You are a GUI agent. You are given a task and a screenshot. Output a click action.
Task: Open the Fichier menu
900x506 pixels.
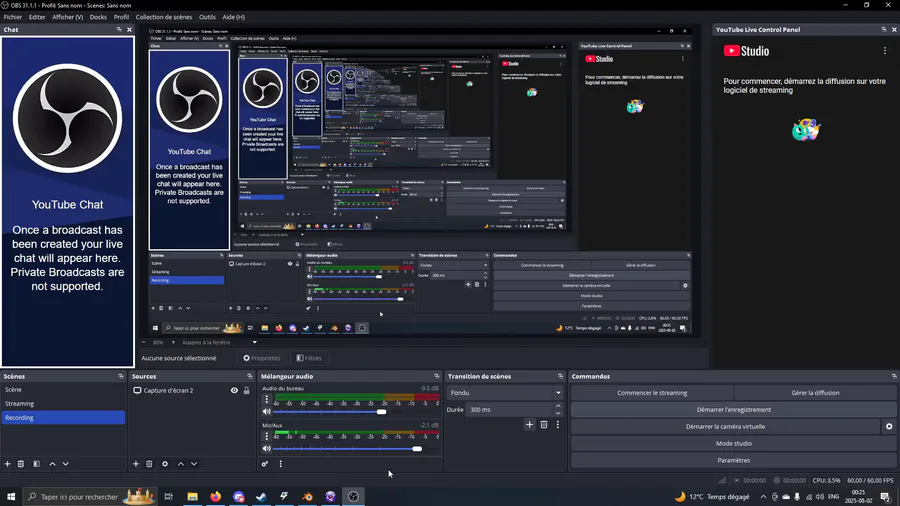click(13, 17)
